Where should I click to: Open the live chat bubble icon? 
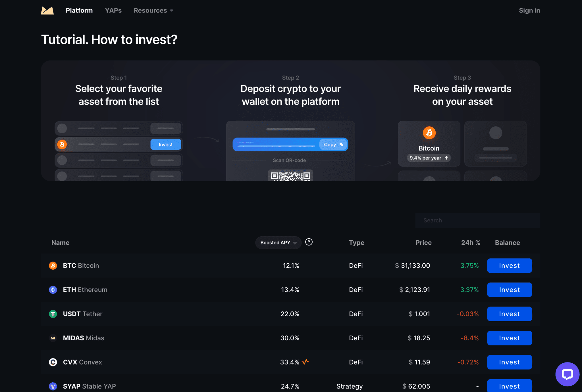click(x=567, y=374)
